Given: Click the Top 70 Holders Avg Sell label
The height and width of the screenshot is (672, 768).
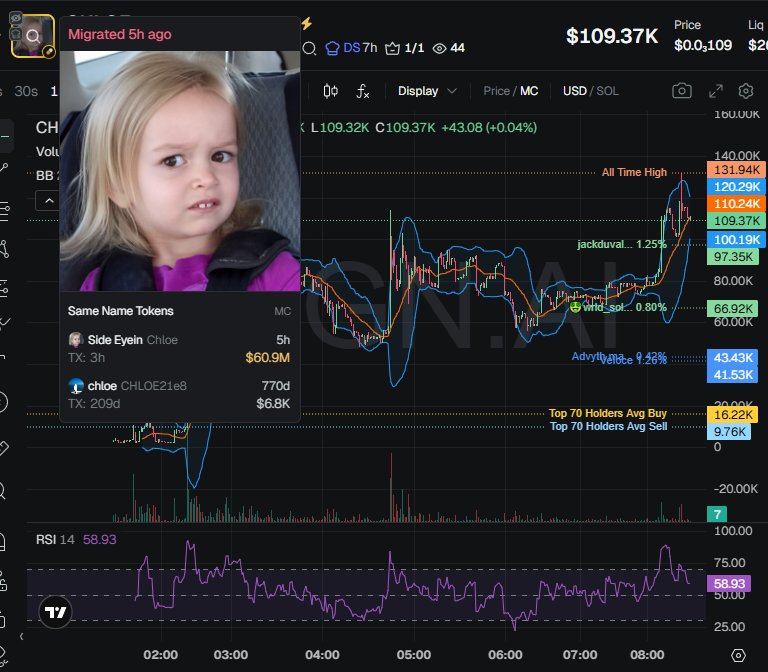Looking at the screenshot, I should pos(608,426).
